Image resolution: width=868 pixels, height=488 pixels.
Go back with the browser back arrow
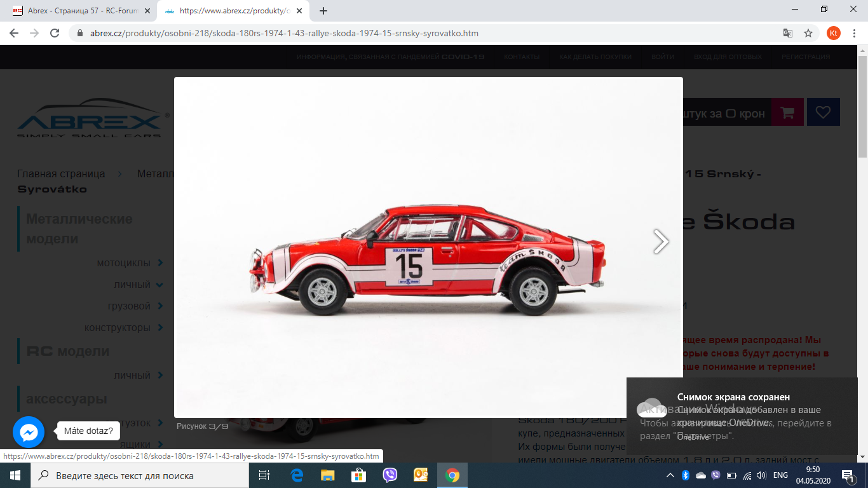(x=14, y=33)
